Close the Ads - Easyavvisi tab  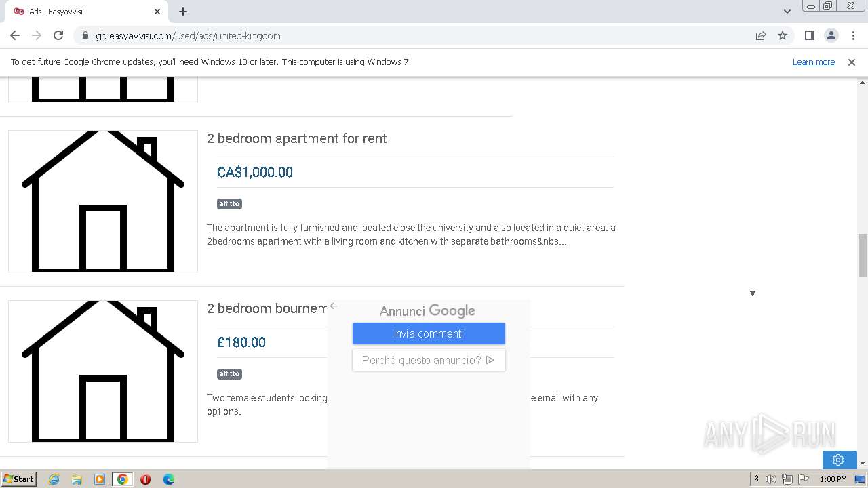point(157,12)
